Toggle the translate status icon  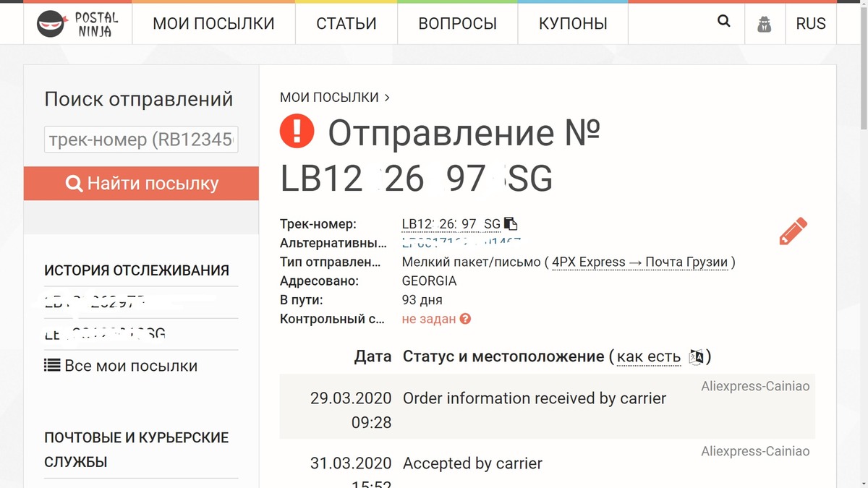pyautogui.click(x=696, y=356)
